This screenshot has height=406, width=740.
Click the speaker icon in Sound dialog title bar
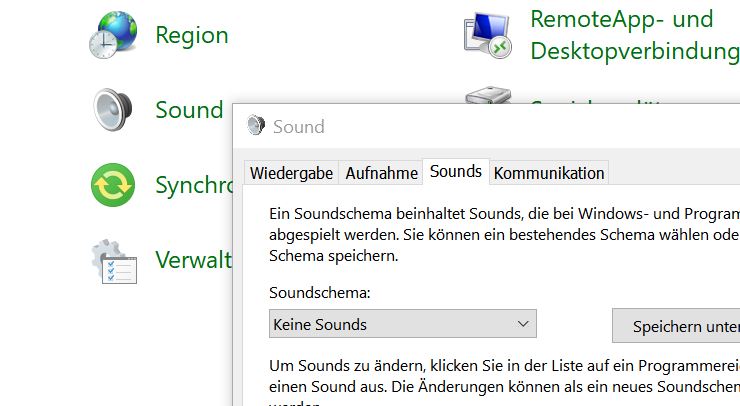pyautogui.click(x=257, y=126)
